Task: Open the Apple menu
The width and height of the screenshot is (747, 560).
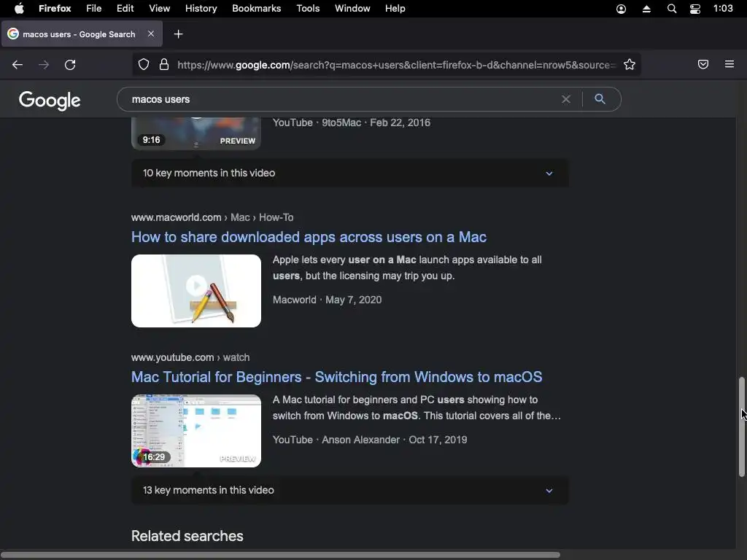Action: tap(19, 9)
